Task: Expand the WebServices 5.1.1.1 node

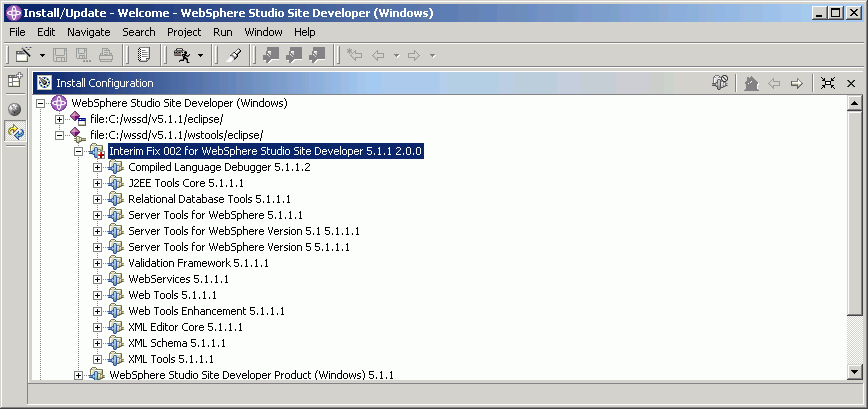Action: pyautogui.click(x=97, y=279)
